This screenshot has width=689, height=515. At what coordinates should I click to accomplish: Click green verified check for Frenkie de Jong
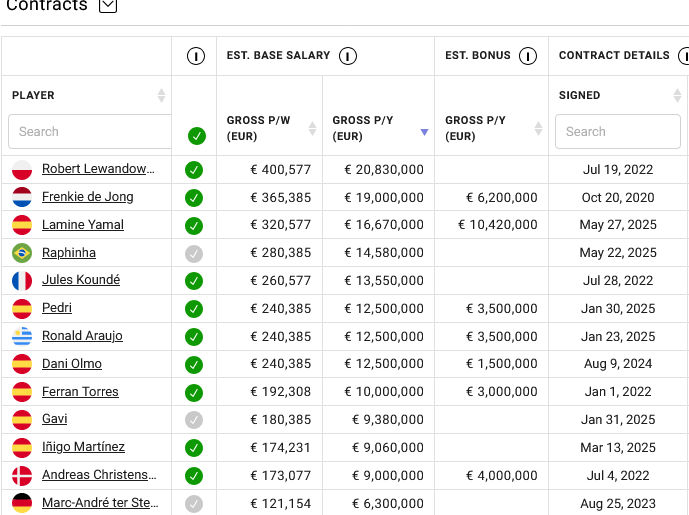pyautogui.click(x=194, y=198)
